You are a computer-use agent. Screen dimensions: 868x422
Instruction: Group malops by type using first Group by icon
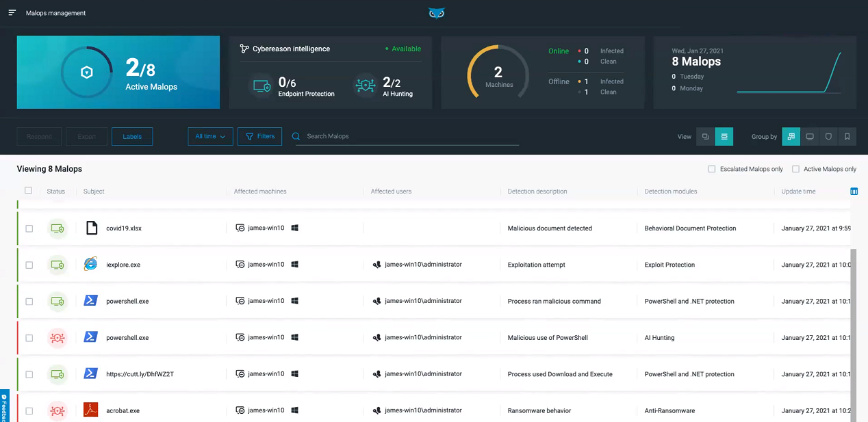[x=791, y=136]
